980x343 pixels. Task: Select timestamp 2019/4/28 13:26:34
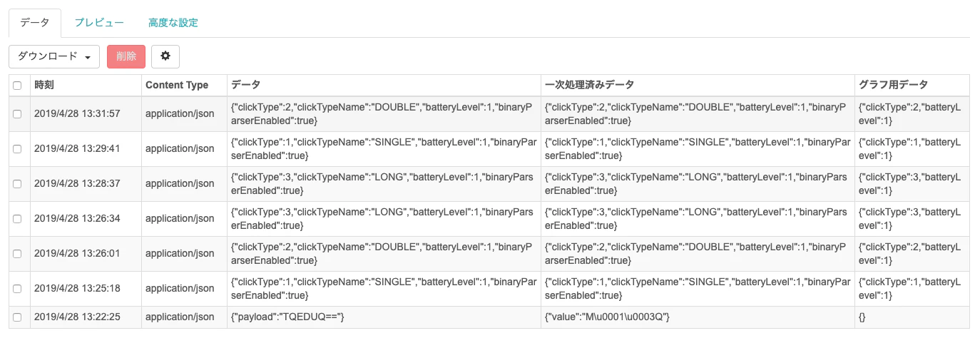point(77,218)
